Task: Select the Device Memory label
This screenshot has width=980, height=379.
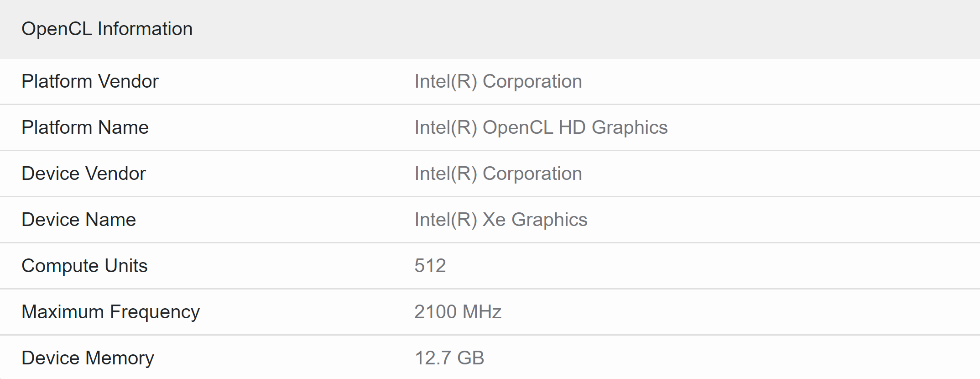Action: [x=88, y=358]
